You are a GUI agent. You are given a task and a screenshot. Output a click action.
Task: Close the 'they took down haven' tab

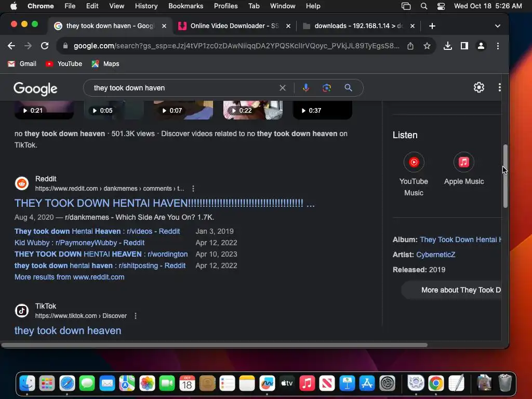164,26
